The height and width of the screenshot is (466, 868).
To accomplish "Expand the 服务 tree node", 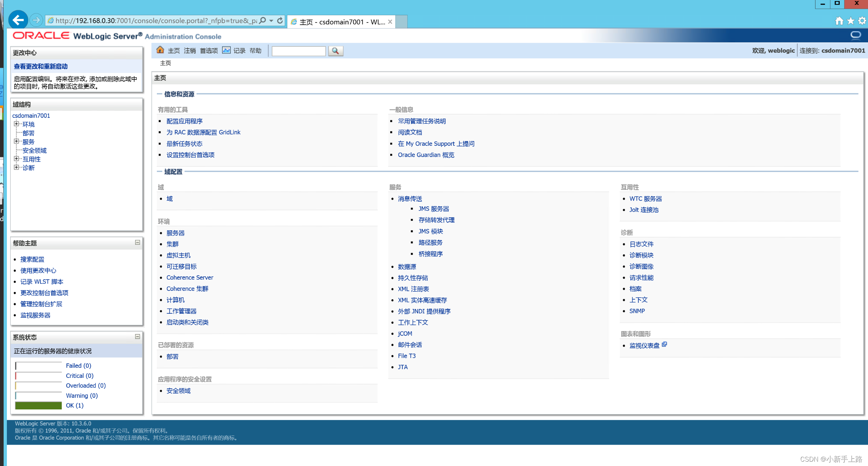I will [16, 141].
